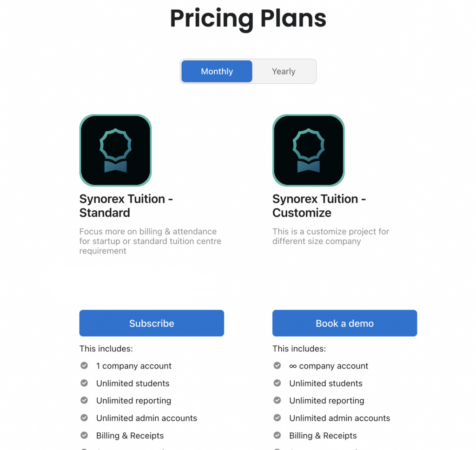Click the Synorex Tuition Customize plan logo
Image resolution: width=476 pixels, height=450 pixels.
point(309,150)
